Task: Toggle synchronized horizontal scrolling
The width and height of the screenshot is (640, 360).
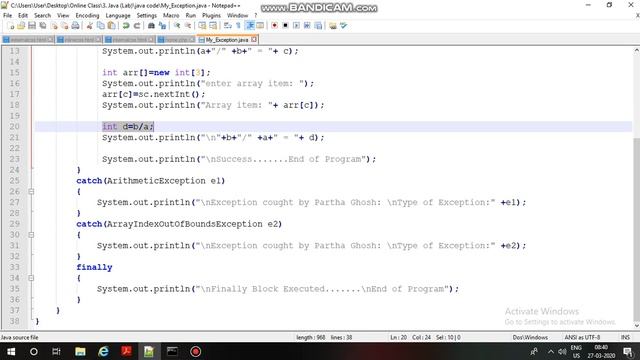Action: [213, 26]
